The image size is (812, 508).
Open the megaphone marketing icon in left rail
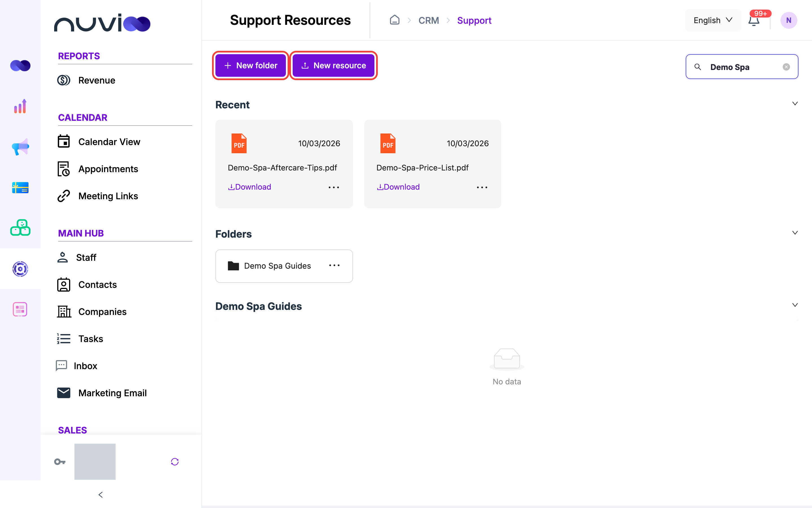point(20,147)
